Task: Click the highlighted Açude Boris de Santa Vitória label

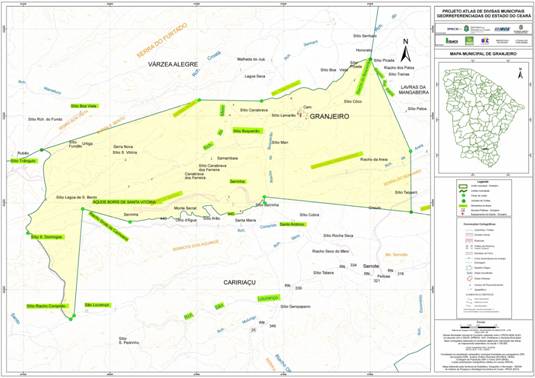Action: pyautogui.click(x=124, y=202)
